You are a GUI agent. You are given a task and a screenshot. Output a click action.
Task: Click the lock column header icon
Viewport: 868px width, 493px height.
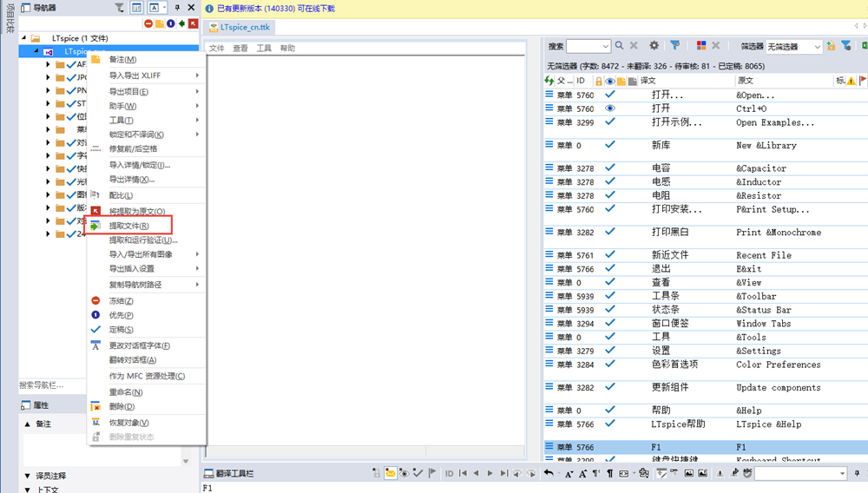point(598,82)
